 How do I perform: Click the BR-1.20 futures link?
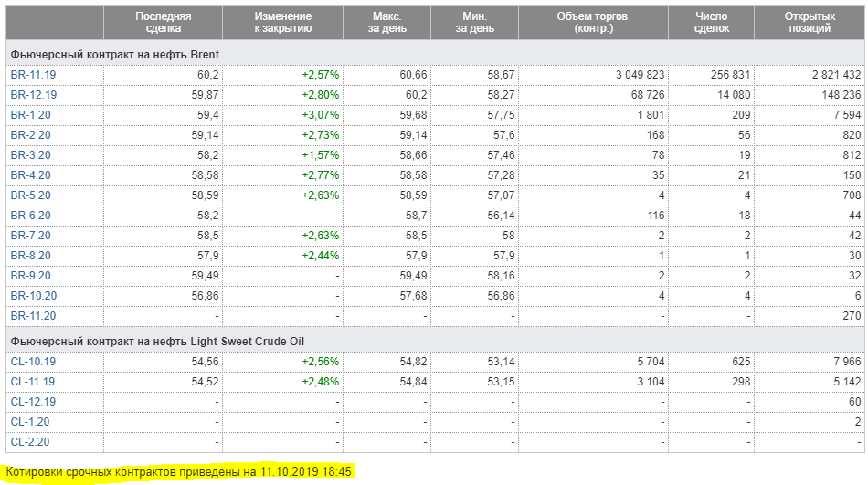click(x=31, y=115)
